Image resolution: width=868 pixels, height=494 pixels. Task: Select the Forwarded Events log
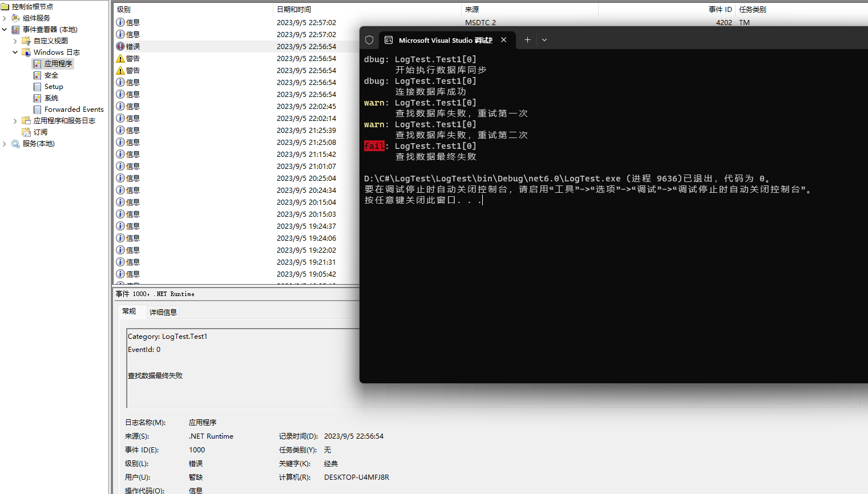(x=74, y=110)
